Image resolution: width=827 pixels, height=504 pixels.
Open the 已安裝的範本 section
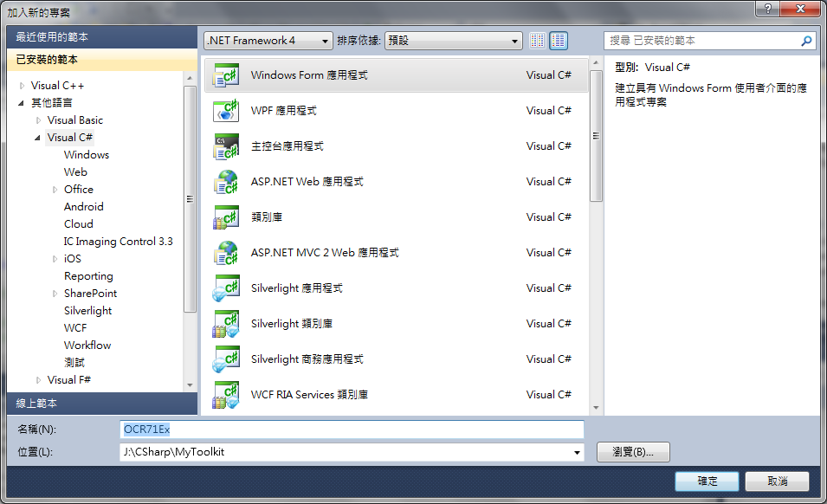(102, 60)
